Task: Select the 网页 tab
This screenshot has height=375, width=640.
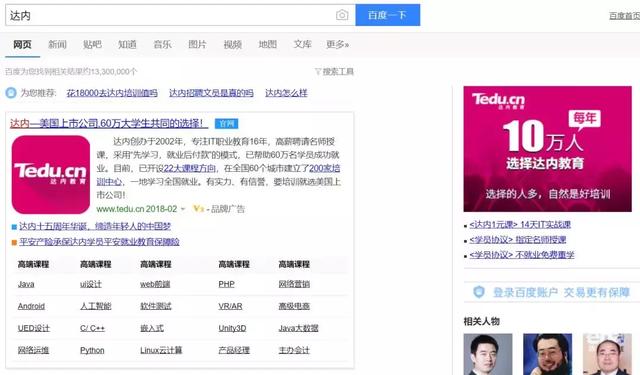Action: click(x=22, y=44)
